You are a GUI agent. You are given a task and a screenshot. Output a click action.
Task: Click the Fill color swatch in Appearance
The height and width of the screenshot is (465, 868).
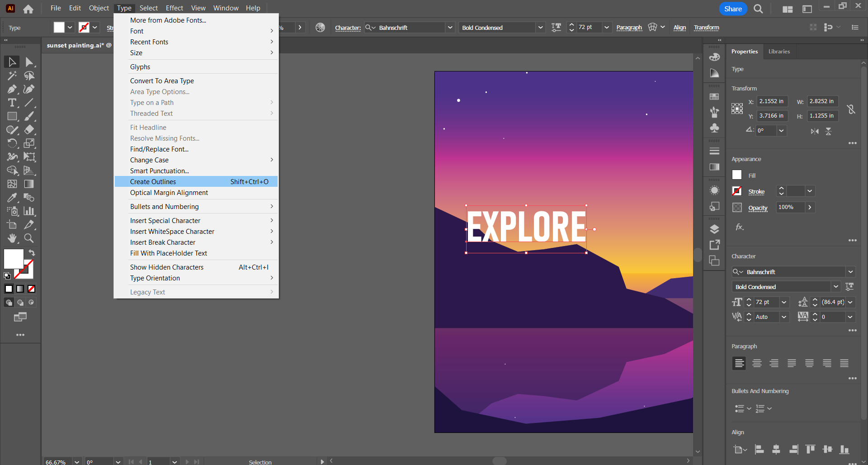(736, 175)
